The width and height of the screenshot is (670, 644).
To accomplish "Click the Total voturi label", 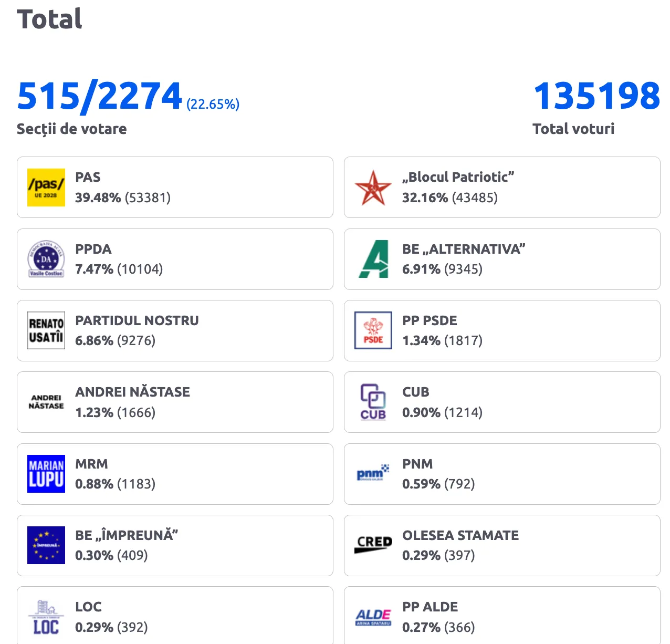I will tap(573, 129).
